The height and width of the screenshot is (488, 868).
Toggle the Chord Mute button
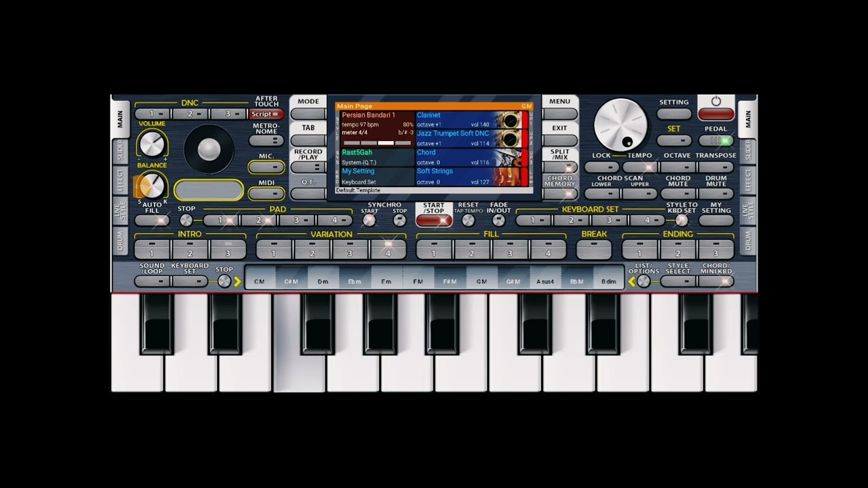point(677,194)
